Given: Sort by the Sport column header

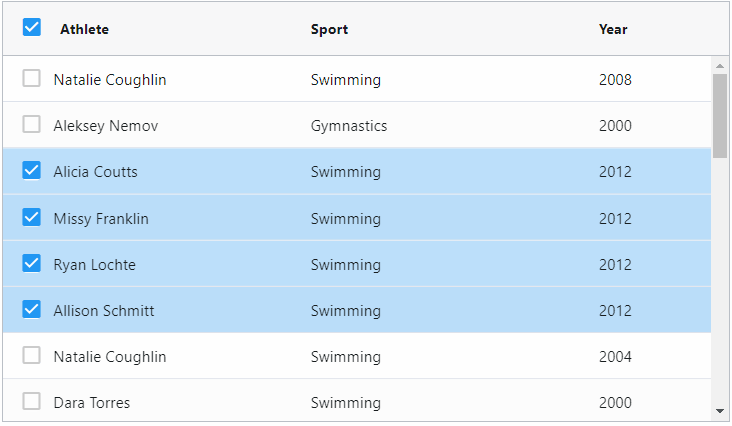Looking at the screenshot, I should coord(330,29).
